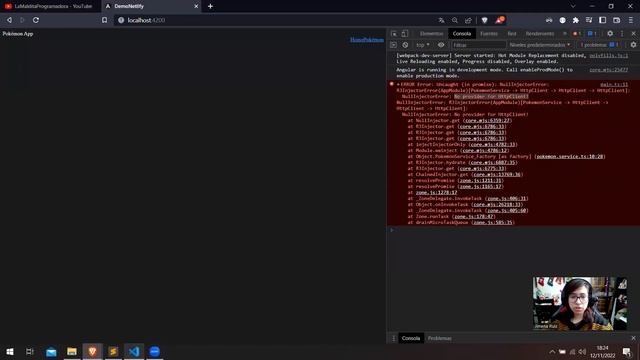Click the blue issues count badge in the tab bar

[592, 33]
